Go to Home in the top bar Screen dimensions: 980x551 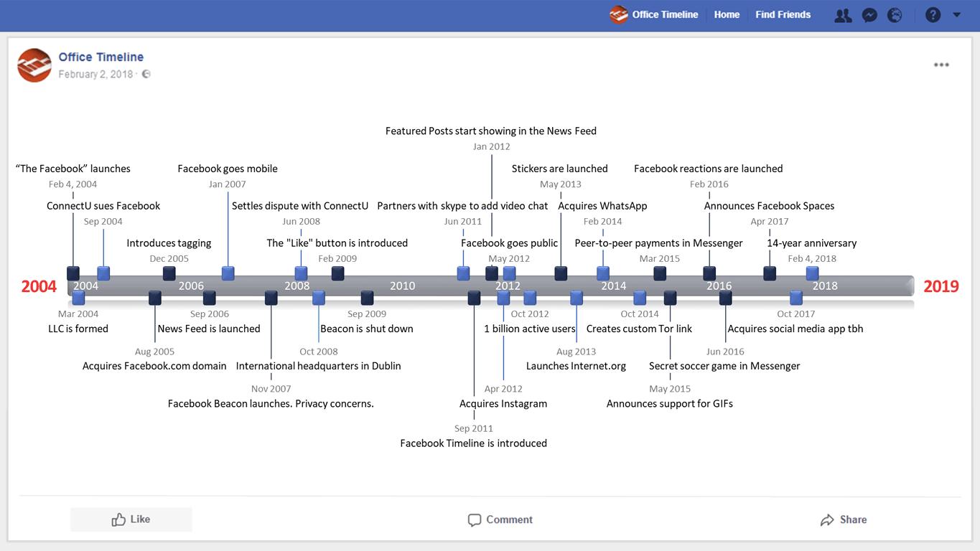pos(727,14)
